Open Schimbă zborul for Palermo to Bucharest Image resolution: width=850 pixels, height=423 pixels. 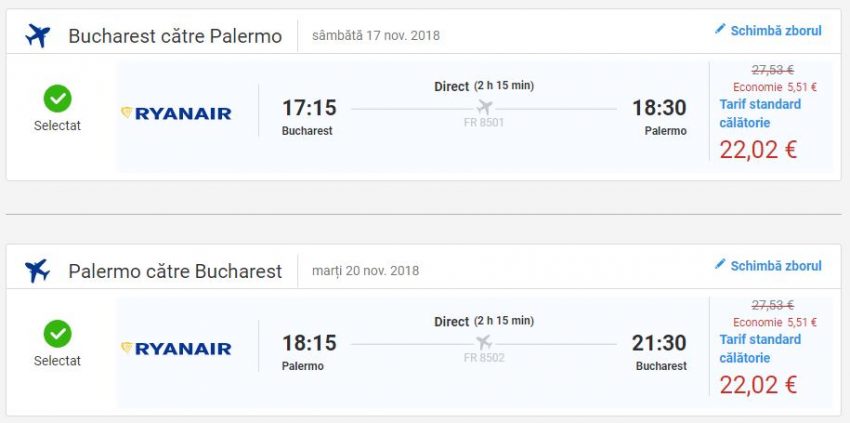(x=776, y=266)
